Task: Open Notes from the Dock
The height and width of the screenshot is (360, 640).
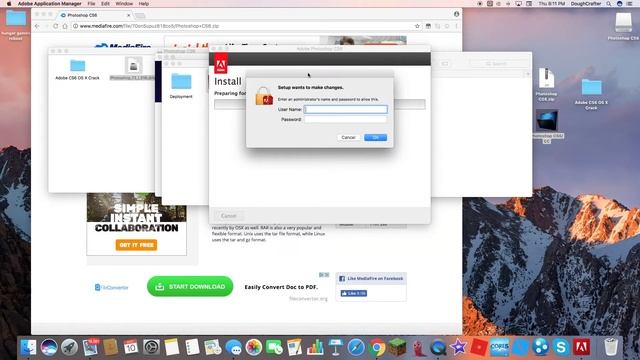Action: [172, 347]
